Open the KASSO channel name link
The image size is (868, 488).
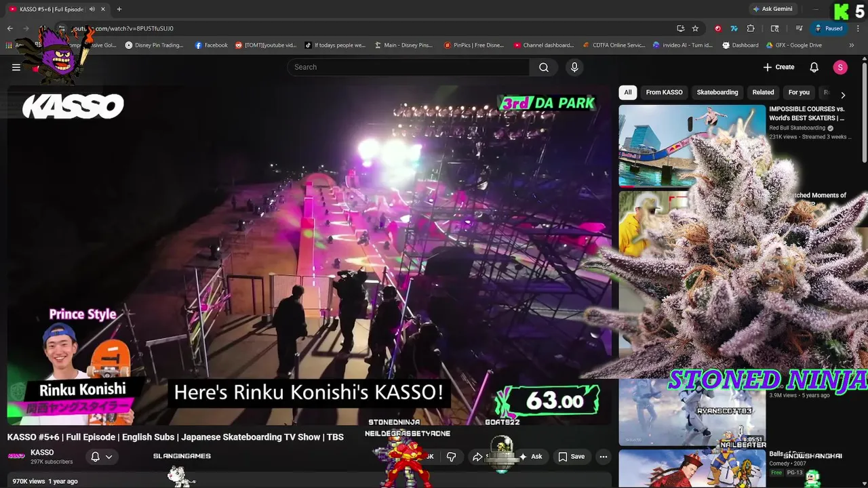tap(42, 453)
